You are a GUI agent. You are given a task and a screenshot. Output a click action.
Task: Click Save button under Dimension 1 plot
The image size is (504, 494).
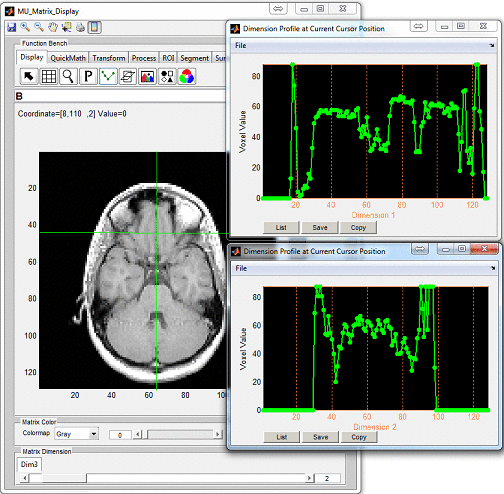coord(320,227)
